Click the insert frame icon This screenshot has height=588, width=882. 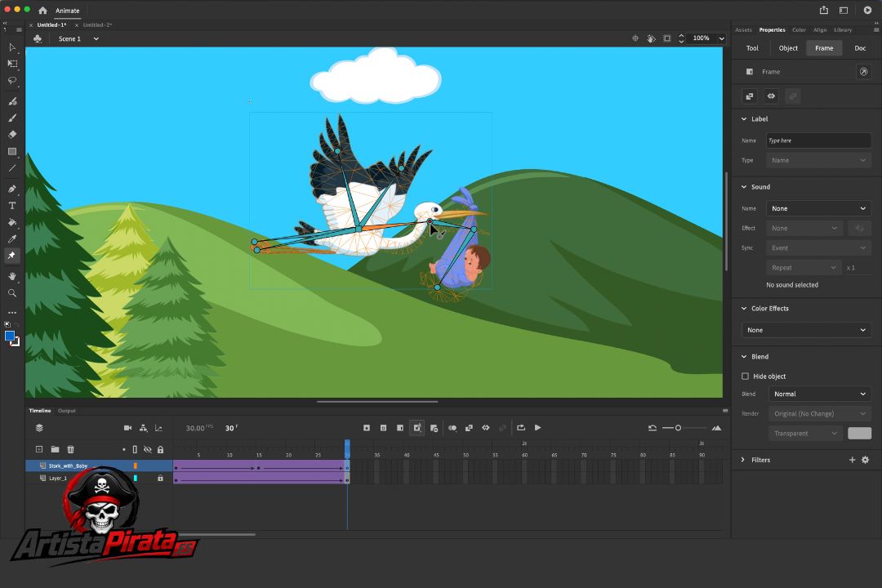pos(400,428)
